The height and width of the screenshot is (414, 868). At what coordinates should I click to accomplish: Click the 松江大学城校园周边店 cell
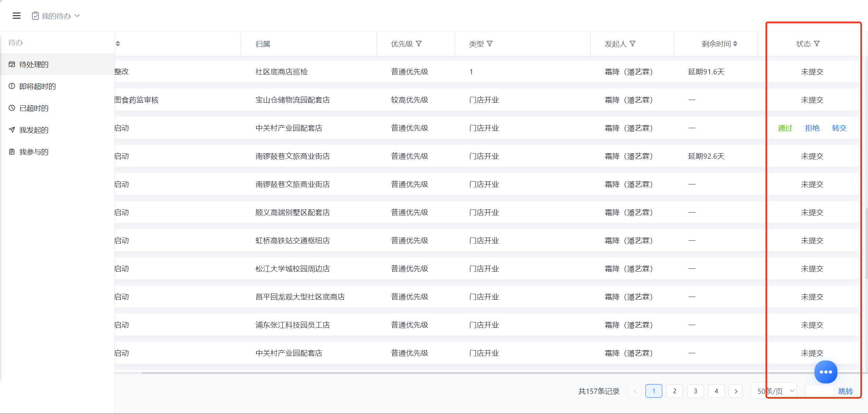[293, 269]
